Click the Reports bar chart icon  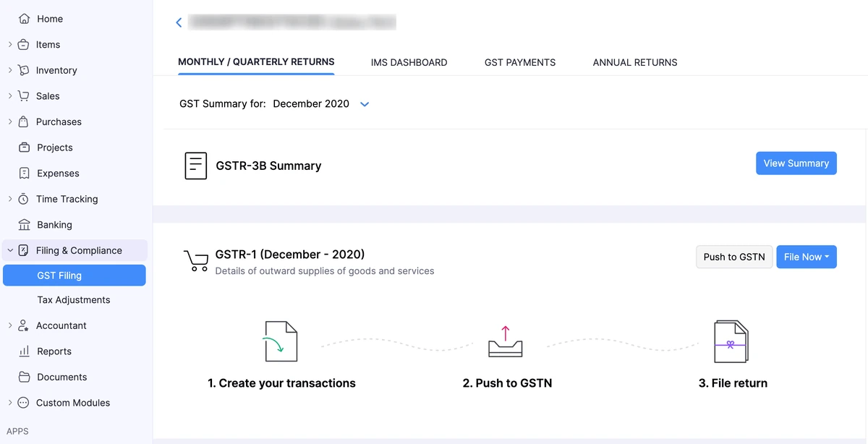[x=24, y=351]
